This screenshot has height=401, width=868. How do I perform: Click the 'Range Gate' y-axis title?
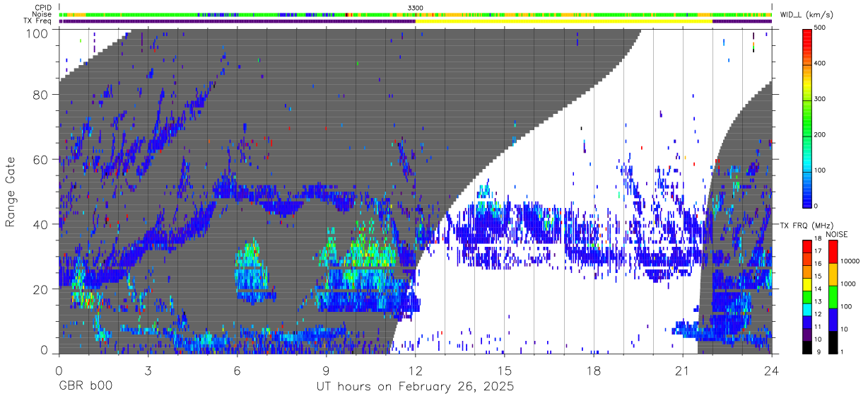click(x=11, y=192)
